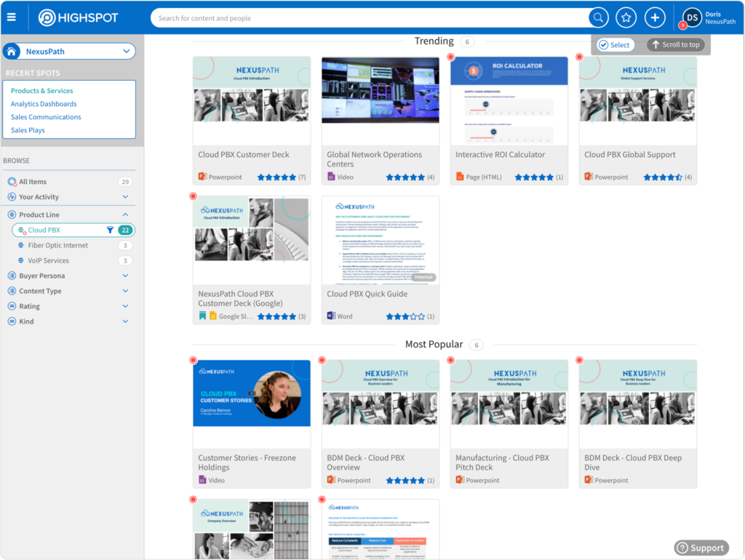Click the Highspot logo
Screen dimensions: 745x560
79,18
